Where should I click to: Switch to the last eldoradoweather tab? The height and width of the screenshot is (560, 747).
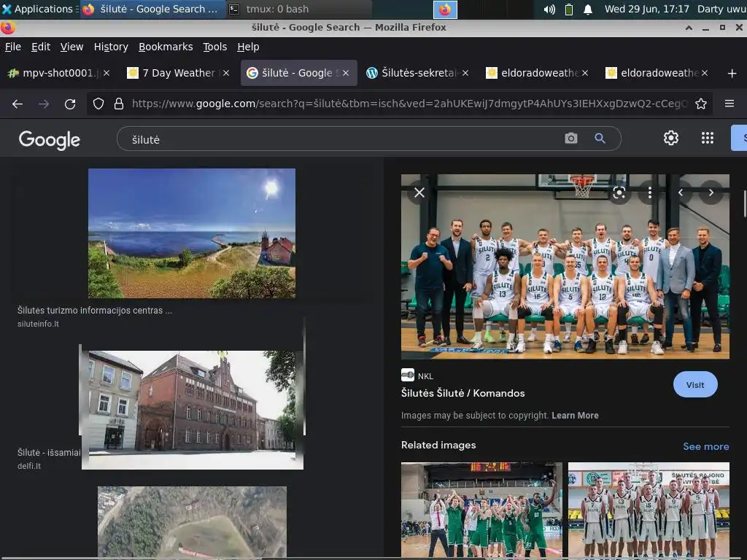(657, 73)
